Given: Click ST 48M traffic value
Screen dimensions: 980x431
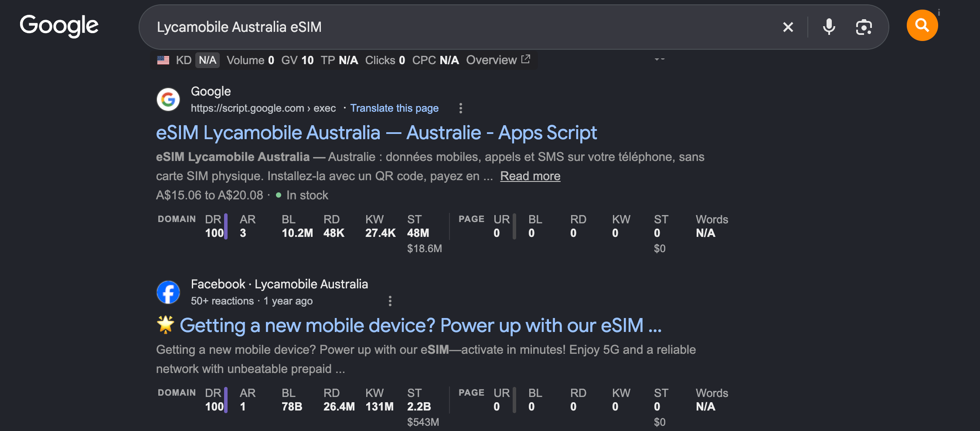Looking at the screenshot, I should pyautogui.click(x=418, y=233).
